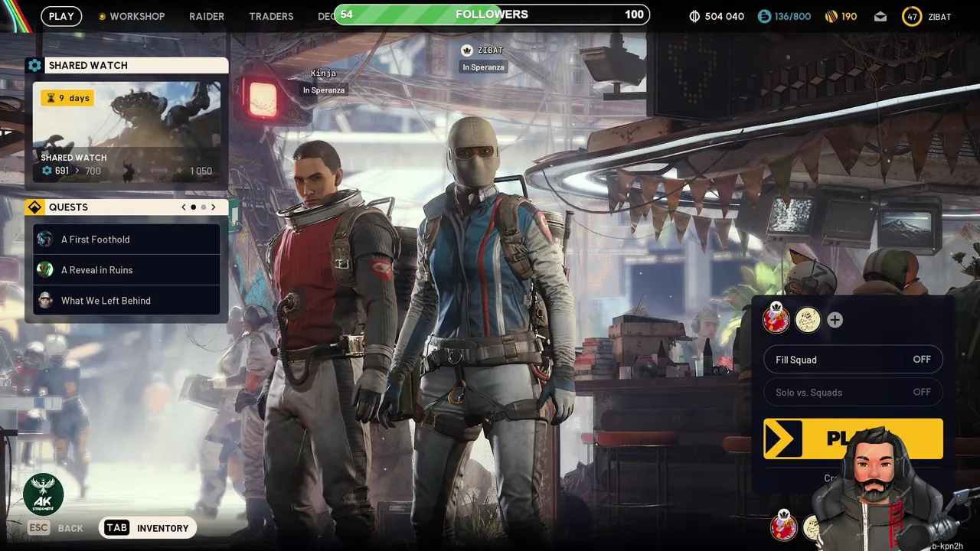This screenshot has height=551, width=980.
Task: Open the A Reveal in Ruins quest
Action: (x=127, y=270)
